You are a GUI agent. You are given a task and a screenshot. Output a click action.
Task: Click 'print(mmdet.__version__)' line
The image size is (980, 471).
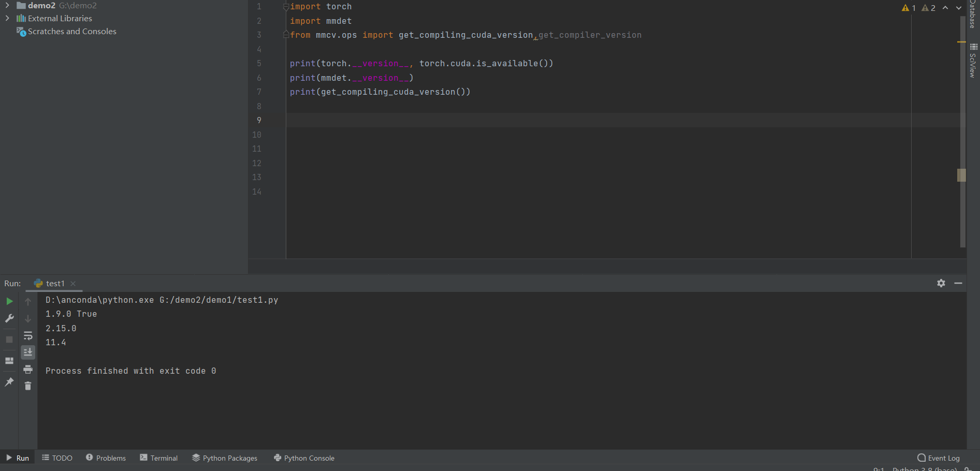click(x=352, y=78)
